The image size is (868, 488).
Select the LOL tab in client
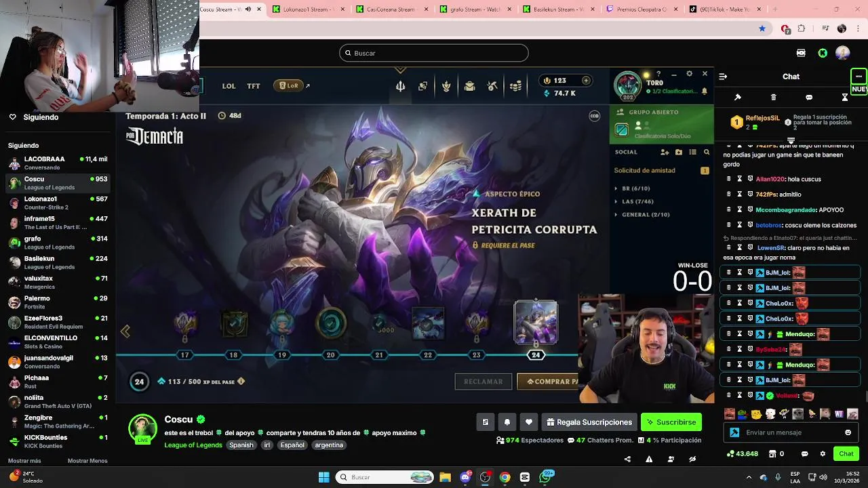[x=229, y=86]
